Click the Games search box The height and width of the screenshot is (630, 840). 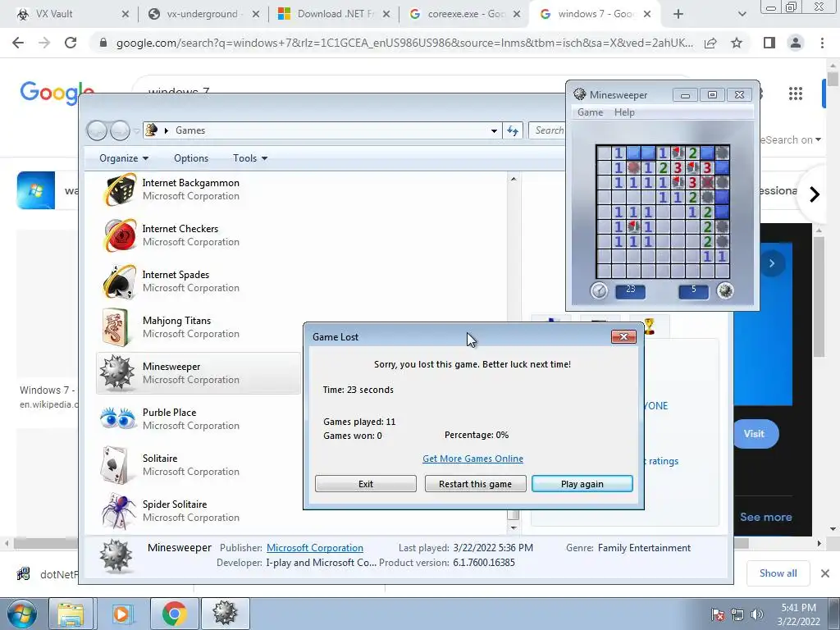click(x=547, y=130)
